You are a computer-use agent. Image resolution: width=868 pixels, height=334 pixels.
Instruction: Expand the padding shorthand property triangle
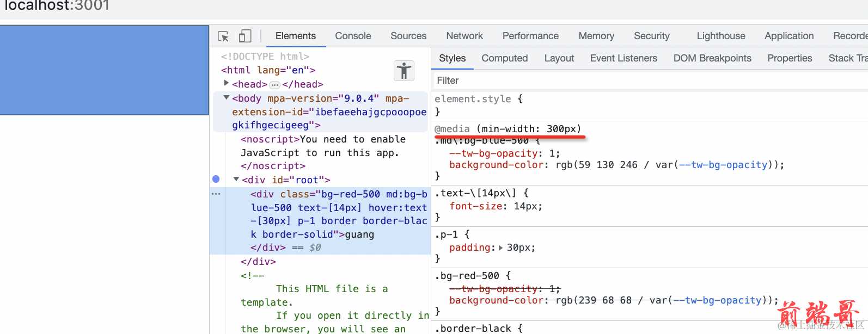pyautogui.click(x=501, y=248)
